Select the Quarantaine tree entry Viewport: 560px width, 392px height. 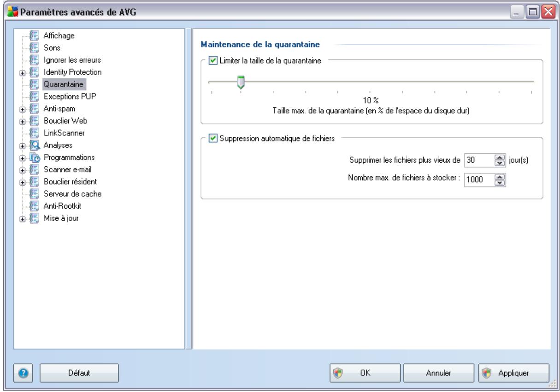64,84
